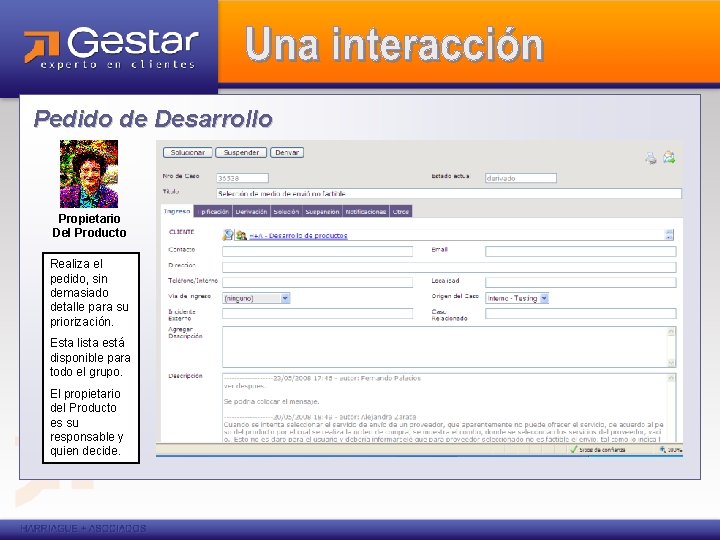Switch to the Derivación tab
Screen dimensions: 720x540
[x=251, y=212]
